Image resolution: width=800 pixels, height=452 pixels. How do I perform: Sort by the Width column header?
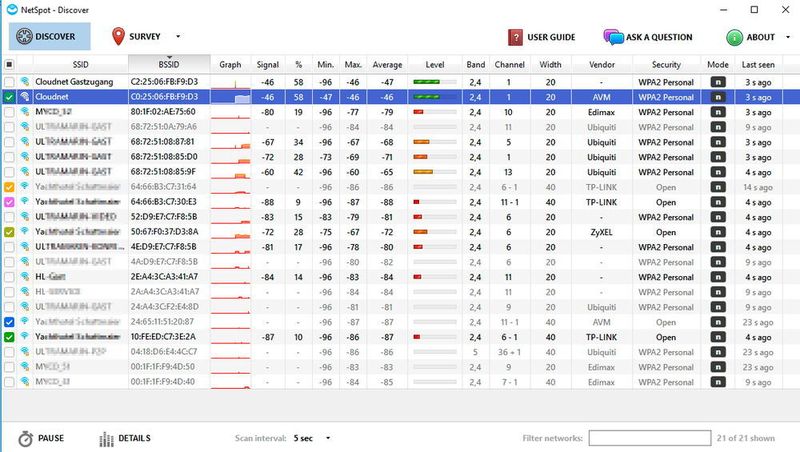[x=550, y=64]
